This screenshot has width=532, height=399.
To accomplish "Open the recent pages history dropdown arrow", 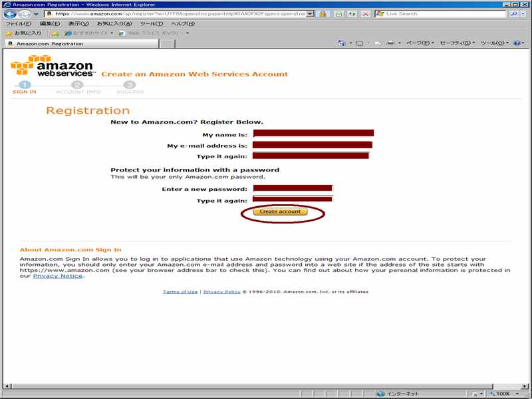I will [x=36, y=14].
